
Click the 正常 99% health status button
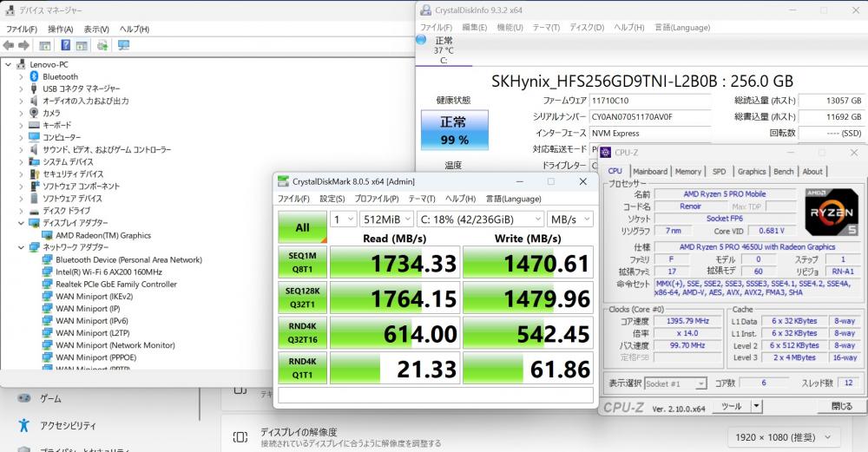coord(455,130)
